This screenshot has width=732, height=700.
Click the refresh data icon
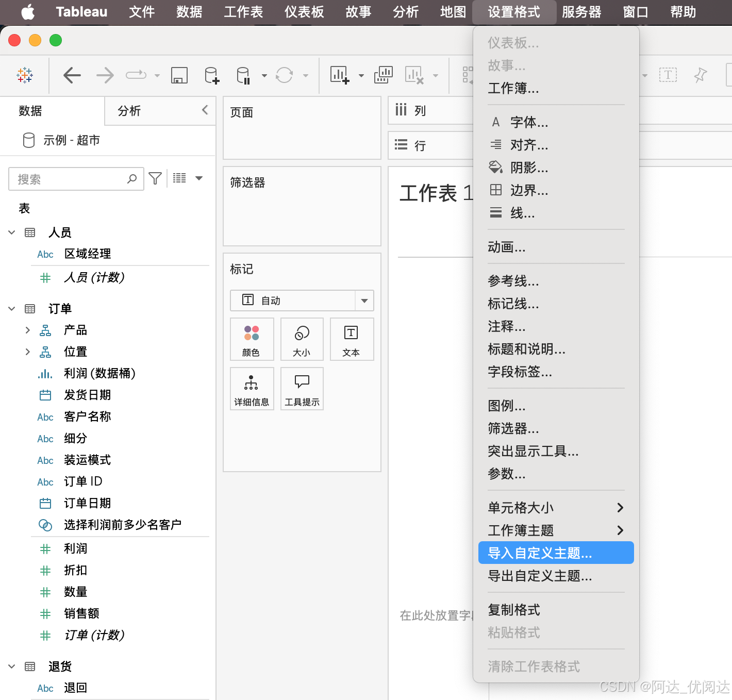point(284,75)
